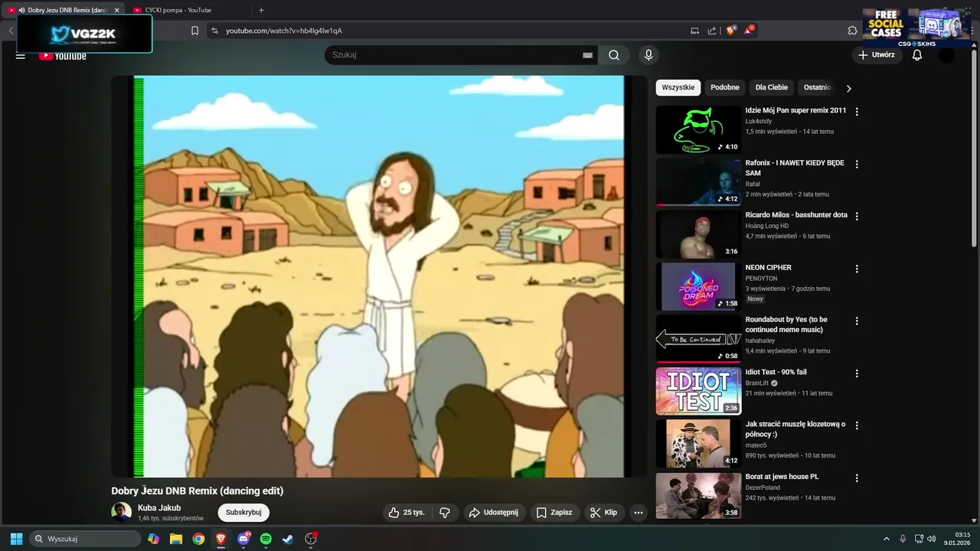
Task: Show more filter chips with right chevron
Action: tap(848, 88)
